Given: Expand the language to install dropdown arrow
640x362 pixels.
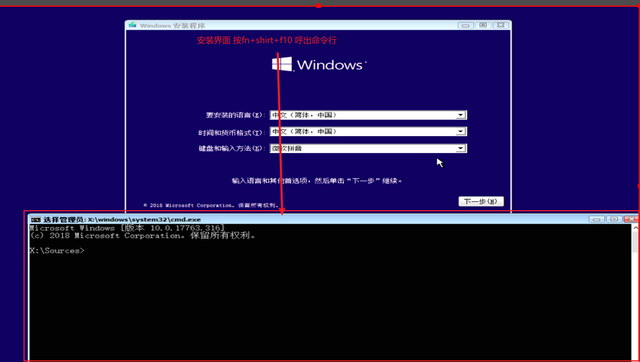Looking at the screenshot, I should point(460,115).
